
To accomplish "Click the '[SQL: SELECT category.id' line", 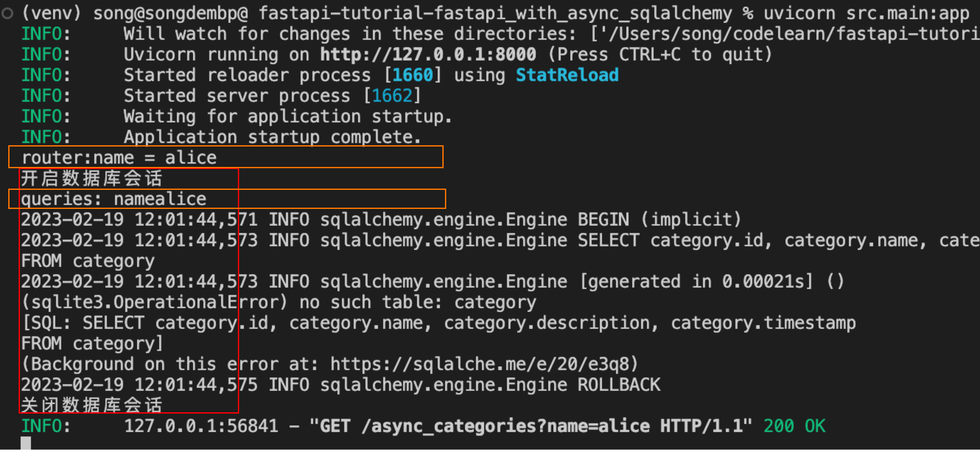I will [438, 323].
